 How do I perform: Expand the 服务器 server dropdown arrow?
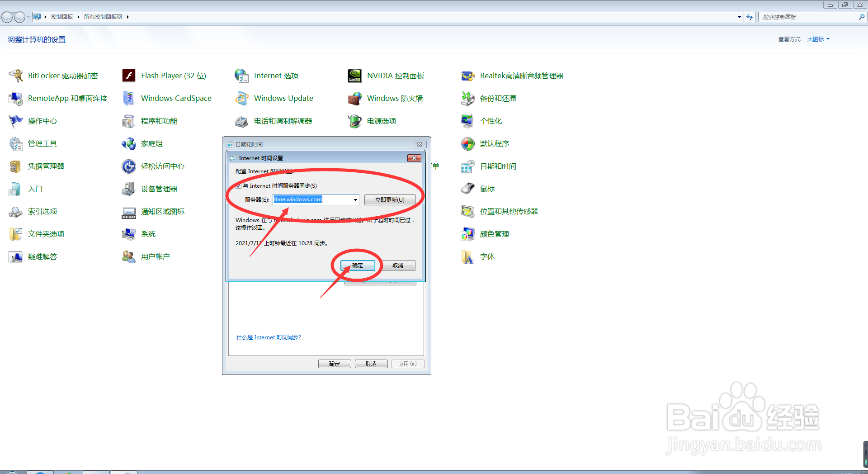tap(355, 199)
